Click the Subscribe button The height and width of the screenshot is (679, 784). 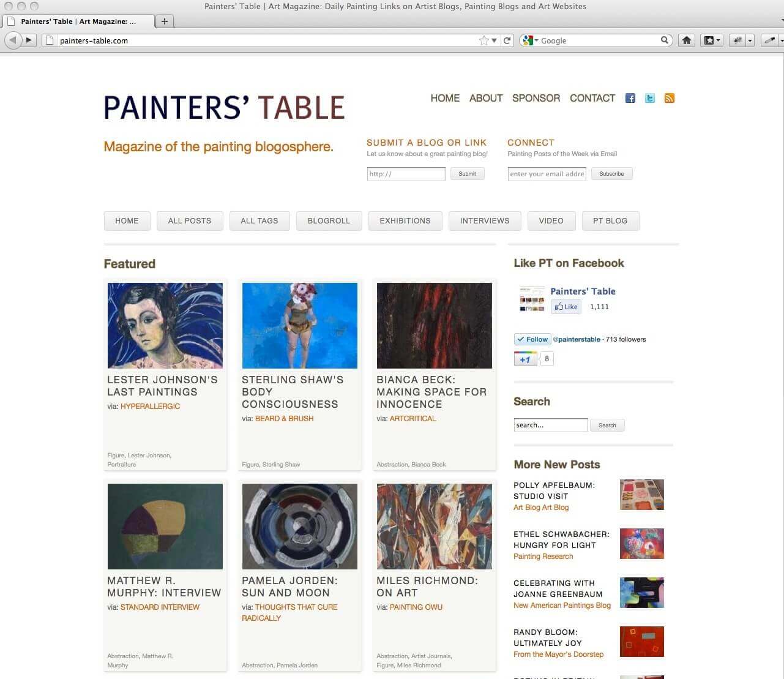(x=612, y=174)
